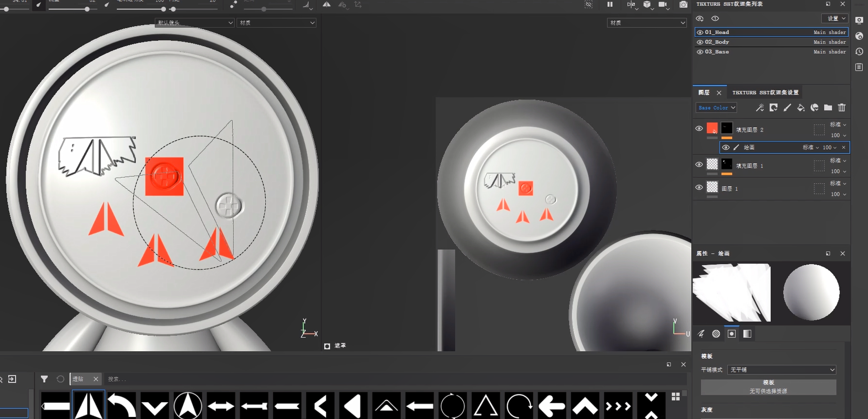Select the curved arrow decal thumbnail

click(121, 405)
